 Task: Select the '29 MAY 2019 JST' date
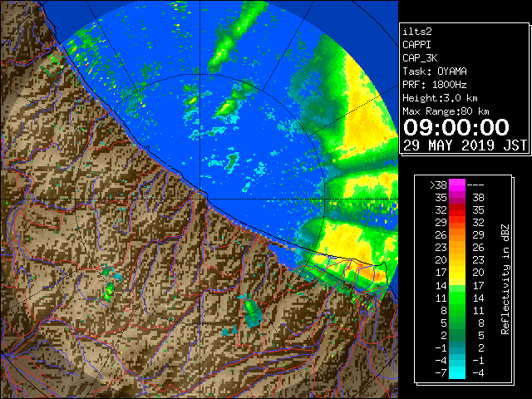point(465,145)
